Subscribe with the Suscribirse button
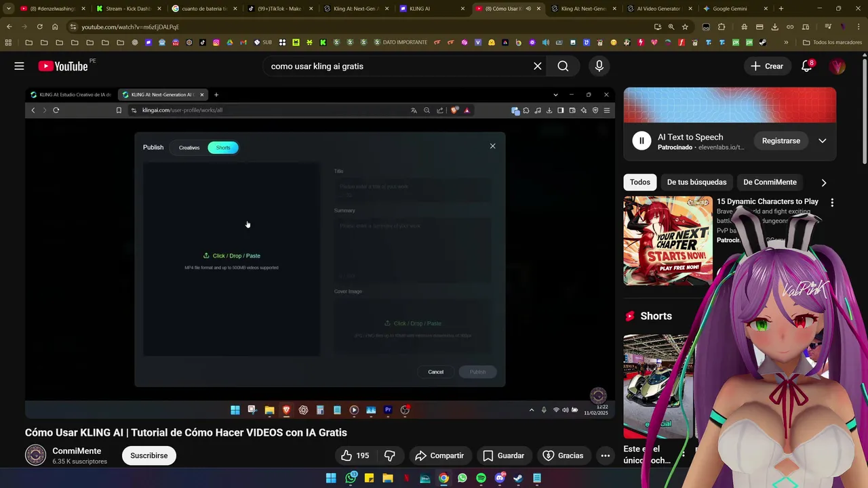 (149, 455)
